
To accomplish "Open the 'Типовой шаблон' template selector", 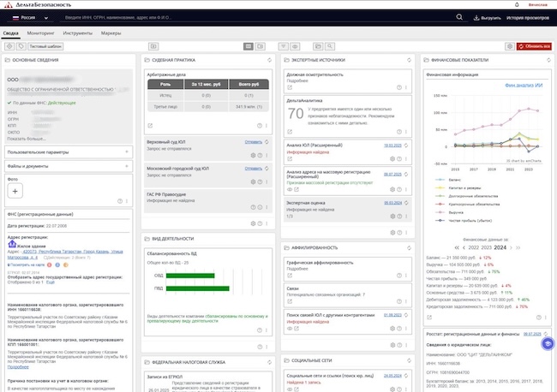I will (x=46, y=45).
